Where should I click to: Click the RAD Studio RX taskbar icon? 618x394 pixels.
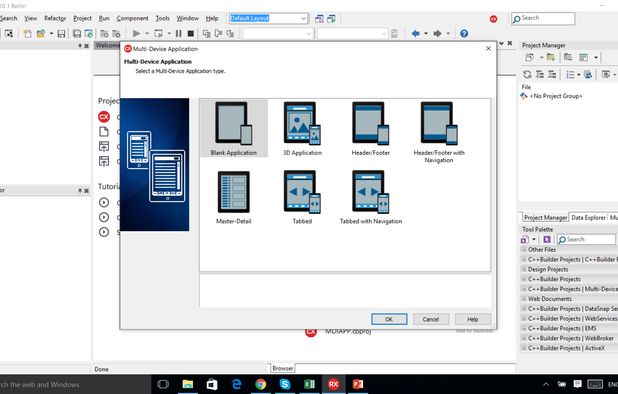pyautogui.click(x=333, y=384)
